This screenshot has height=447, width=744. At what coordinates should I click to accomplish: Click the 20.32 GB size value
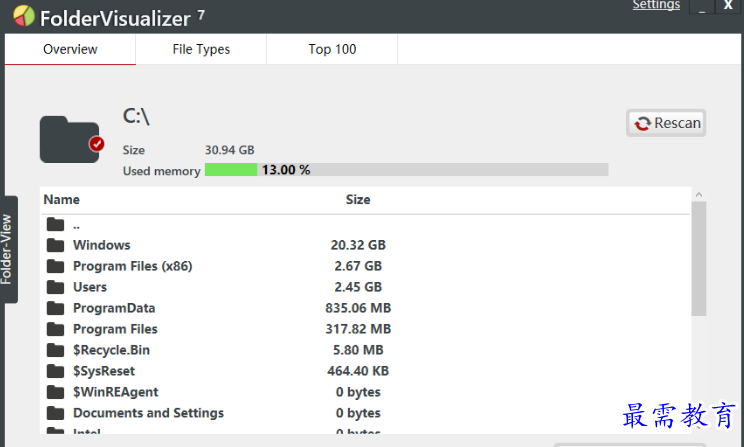pyautogui.click(x=358, y=245)
